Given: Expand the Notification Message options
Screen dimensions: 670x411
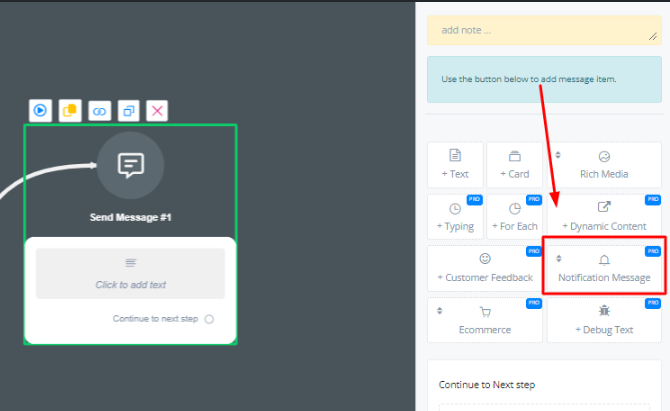Looking at the screenshot, I should (604, 269).
